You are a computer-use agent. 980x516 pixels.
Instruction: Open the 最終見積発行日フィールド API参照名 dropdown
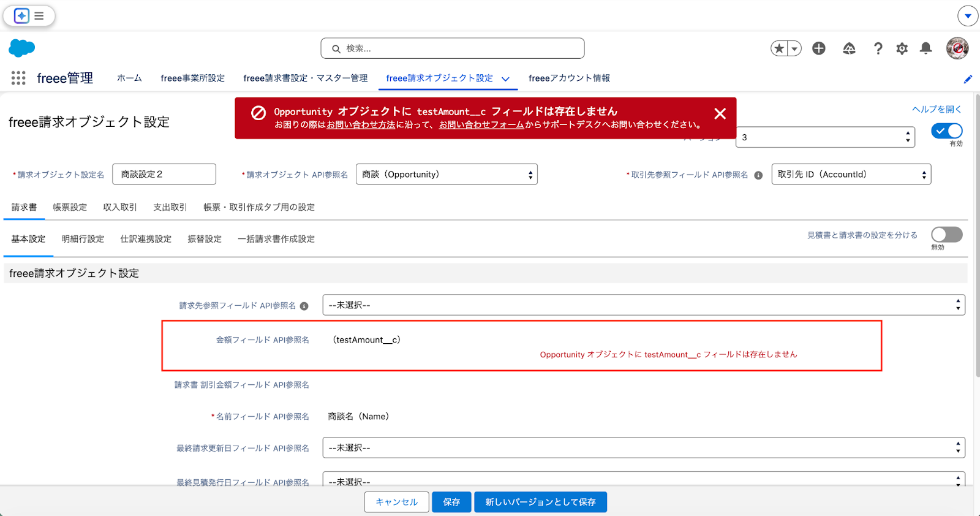[x=644, y=479]
